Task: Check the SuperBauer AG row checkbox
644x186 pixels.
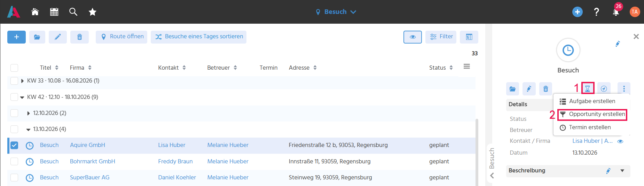Action: pyautogui.click(x=14, y=178)
